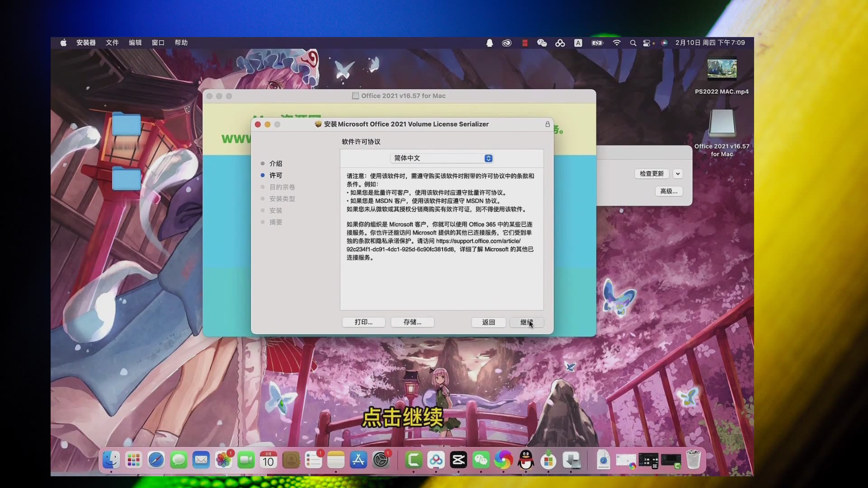868x488 pixels.
Task: Open the 文件 menu
Action: pos(112,42)
